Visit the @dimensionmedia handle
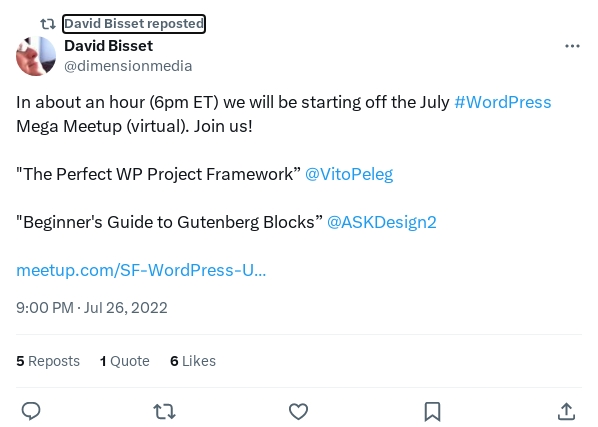 tap(128, 66)
